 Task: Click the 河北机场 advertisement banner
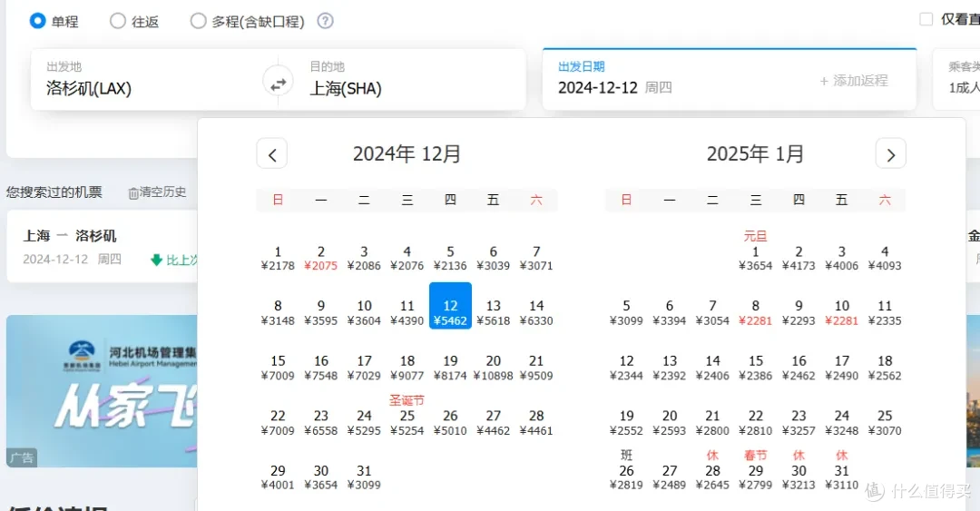[x=102, y=390]
